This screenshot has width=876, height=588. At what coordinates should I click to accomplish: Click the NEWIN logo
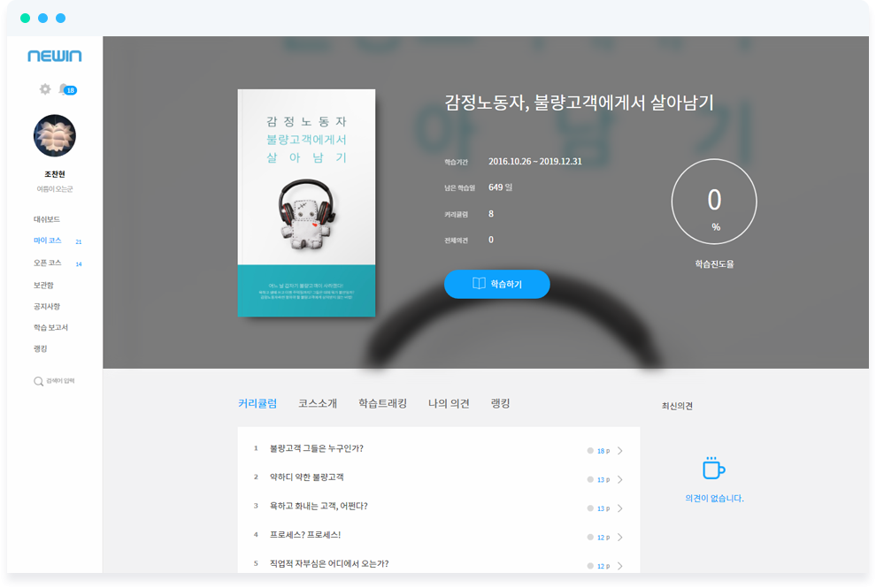pos(55,56)
